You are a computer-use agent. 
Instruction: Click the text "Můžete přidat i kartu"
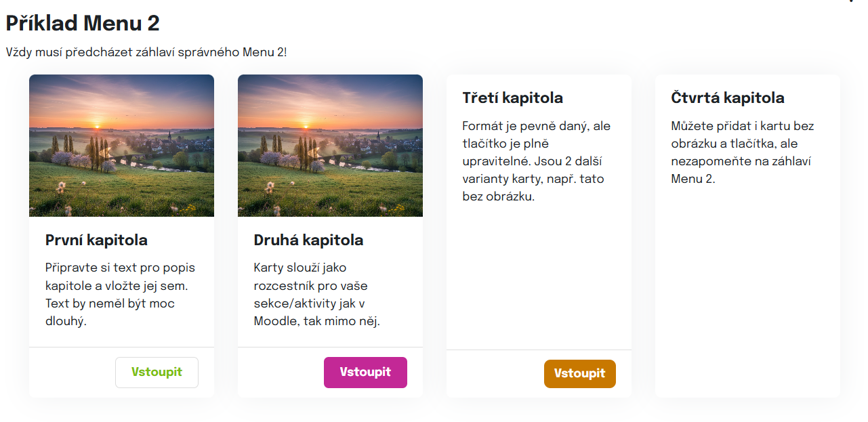(x=742, y=152)
